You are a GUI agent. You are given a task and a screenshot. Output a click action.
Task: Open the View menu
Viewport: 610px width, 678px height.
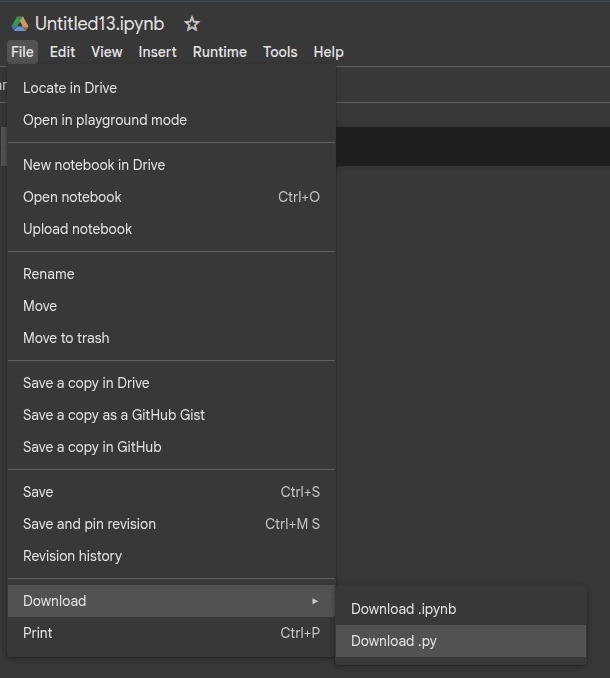[107, 52]
